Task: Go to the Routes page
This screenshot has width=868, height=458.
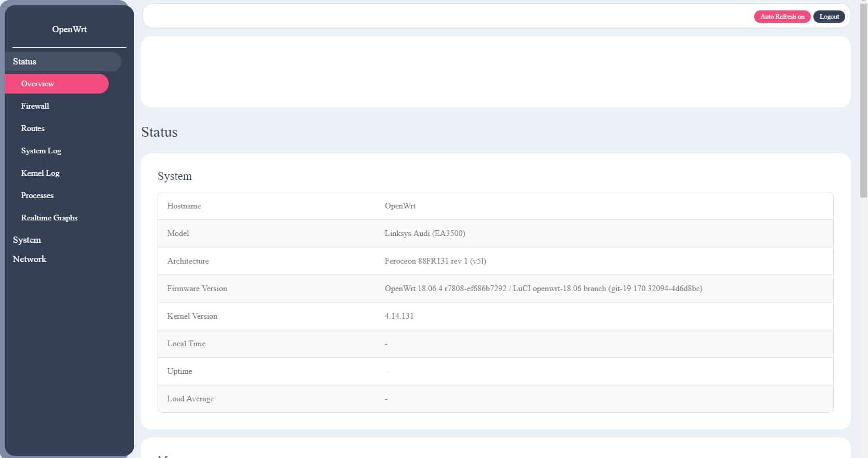Action: 33,128
